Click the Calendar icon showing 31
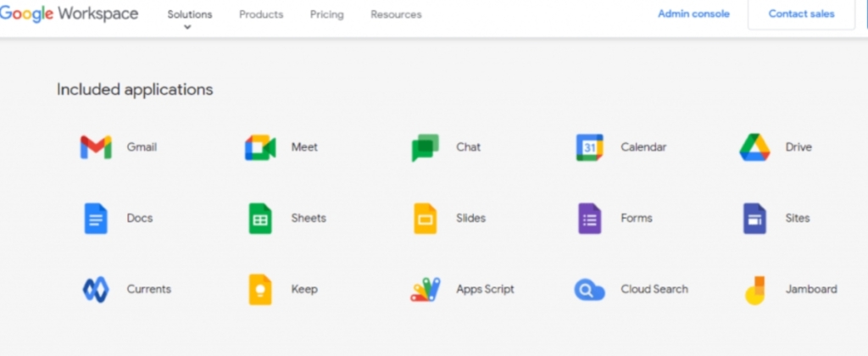The image size is (868, 356). (589, 147)
